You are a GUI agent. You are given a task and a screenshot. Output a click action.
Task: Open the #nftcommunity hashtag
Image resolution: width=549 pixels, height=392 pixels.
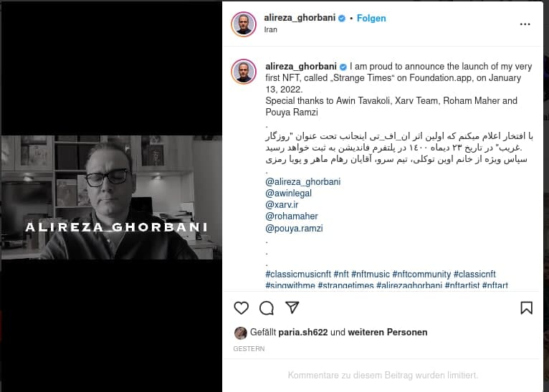421,274
